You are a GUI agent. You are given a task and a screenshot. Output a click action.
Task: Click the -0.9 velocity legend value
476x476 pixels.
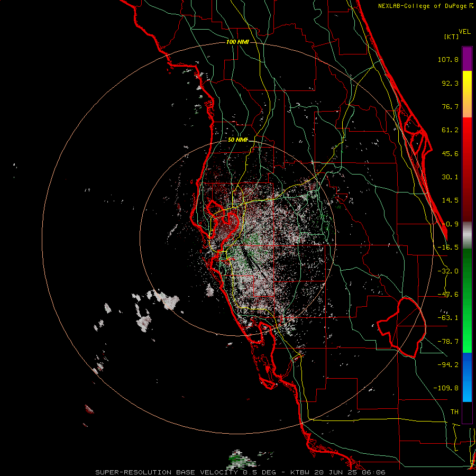coord(450,224)
